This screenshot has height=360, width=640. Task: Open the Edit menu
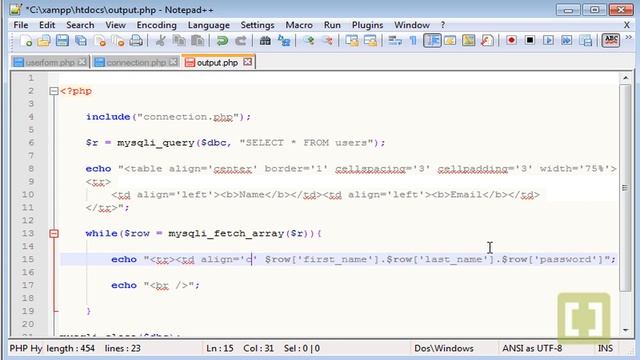tap(47, 25)
